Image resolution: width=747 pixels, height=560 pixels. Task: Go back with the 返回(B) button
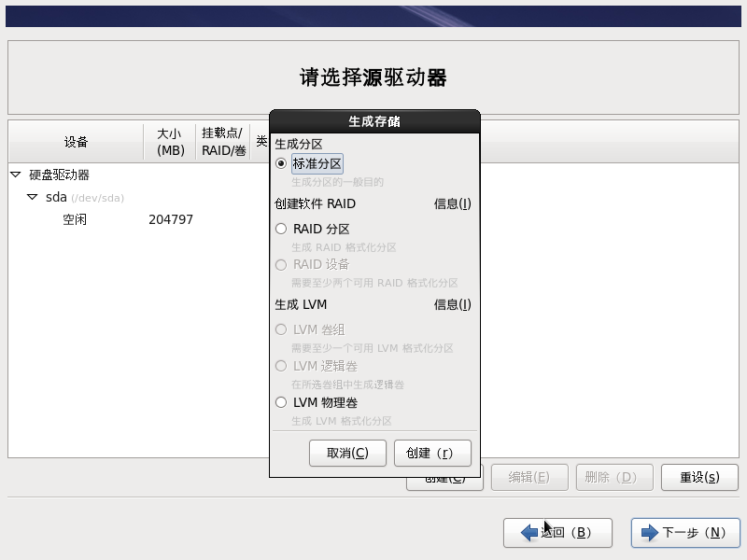(557, 532)
